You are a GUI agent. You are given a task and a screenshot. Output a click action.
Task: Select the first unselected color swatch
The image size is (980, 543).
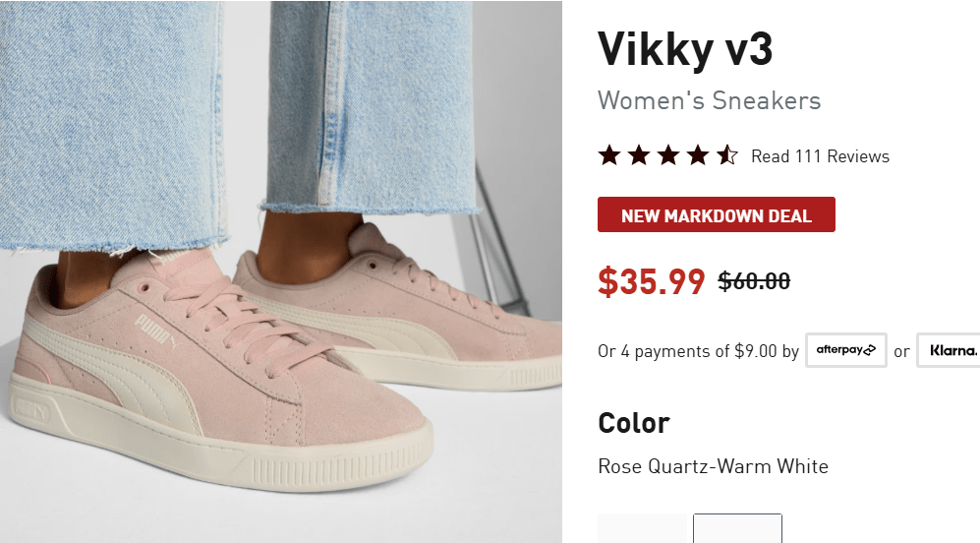[642, 528]
